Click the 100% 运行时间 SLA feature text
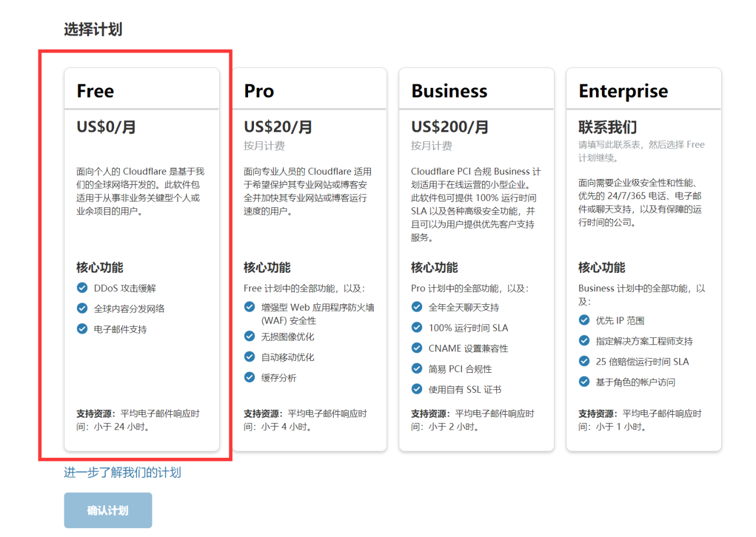 [x=468, y=328]
